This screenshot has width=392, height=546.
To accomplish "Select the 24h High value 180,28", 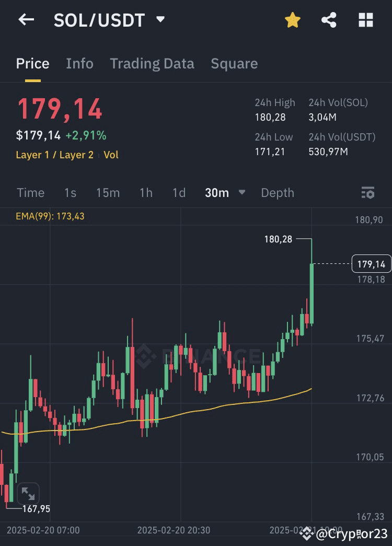I will pos(270,117).
